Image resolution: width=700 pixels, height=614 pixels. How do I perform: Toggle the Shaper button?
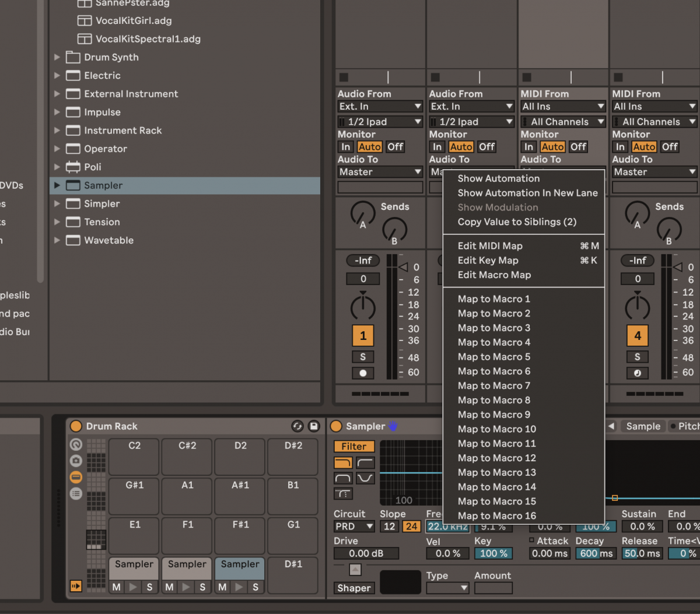click(354, 588)
